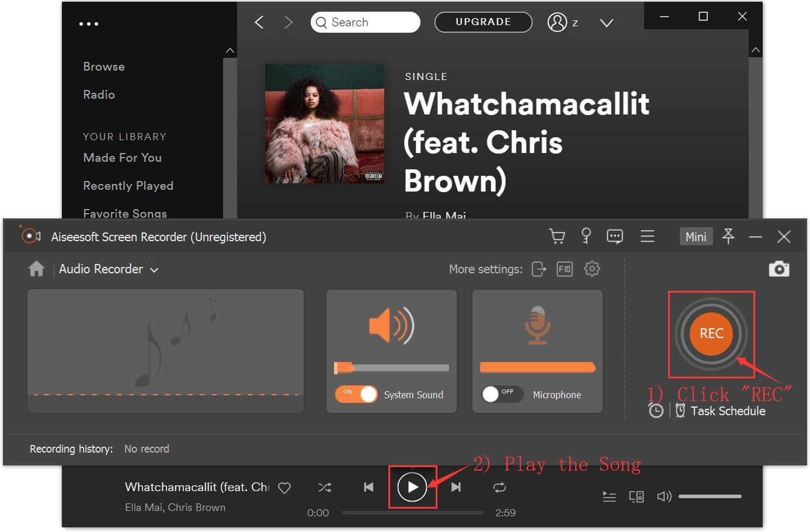Open the F10 hotkey settings icon
This screenshot has height=532, width=810.
click(x=564, y=269)
